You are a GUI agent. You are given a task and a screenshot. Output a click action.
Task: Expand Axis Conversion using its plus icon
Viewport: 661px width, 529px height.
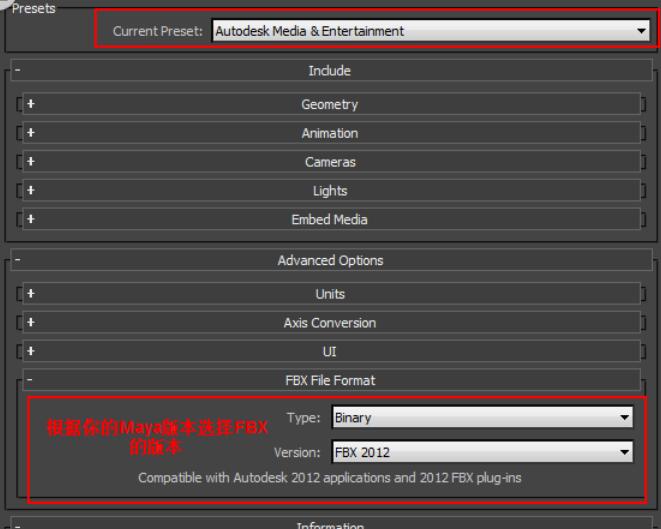pos(31,323)
